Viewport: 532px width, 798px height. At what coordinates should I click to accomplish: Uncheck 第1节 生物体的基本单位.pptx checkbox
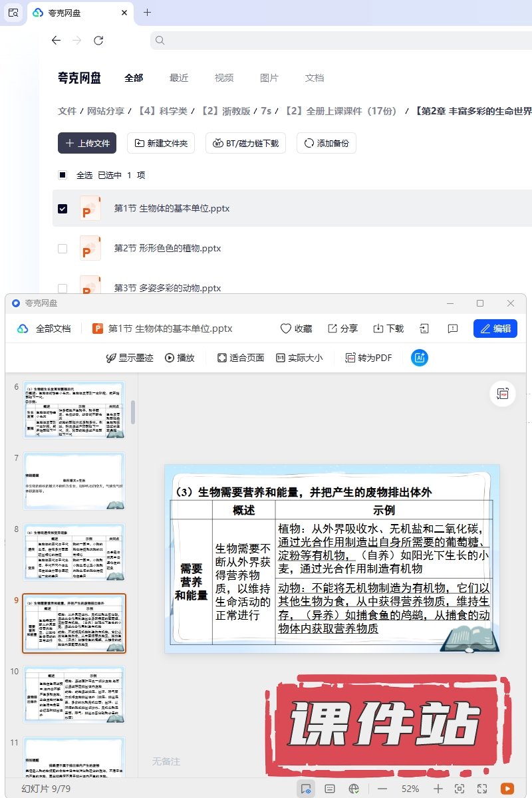coord(63,208)
